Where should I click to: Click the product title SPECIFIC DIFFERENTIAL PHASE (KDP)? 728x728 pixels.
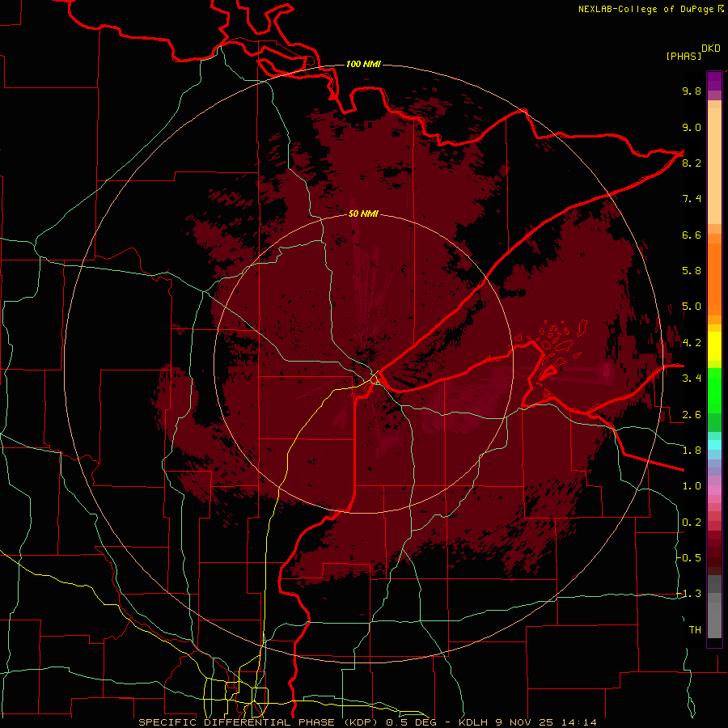(x=256, y=722)
